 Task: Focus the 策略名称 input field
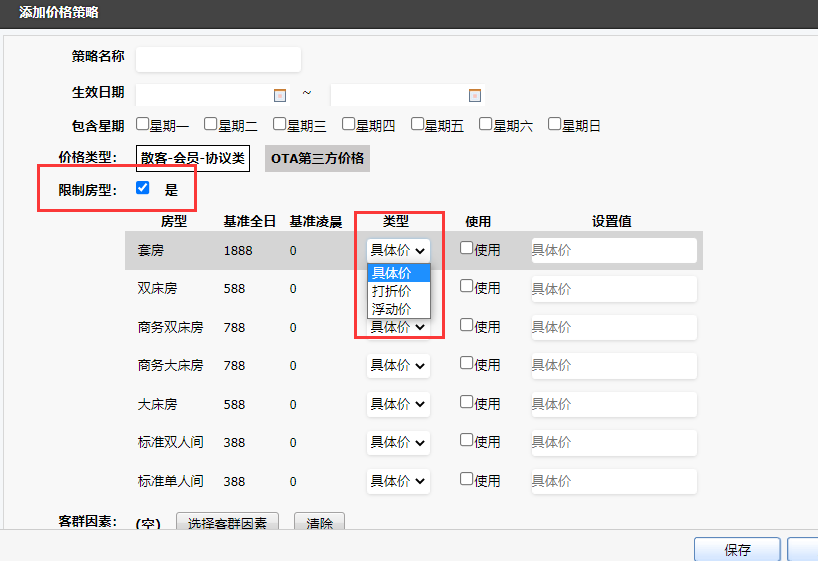pyautogui.click(x=218, y=59)
